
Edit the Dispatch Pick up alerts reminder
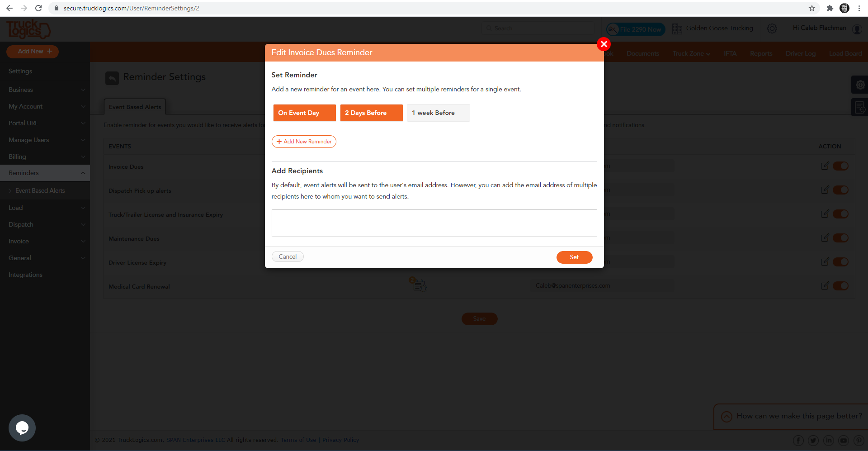click(825, 190)
